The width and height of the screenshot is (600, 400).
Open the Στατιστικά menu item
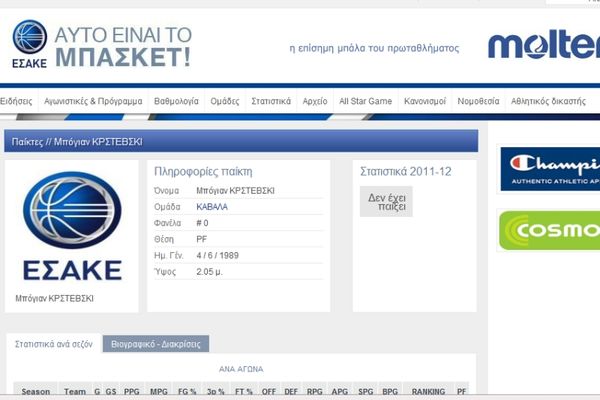pyautogui.click(x=271, y=101)
